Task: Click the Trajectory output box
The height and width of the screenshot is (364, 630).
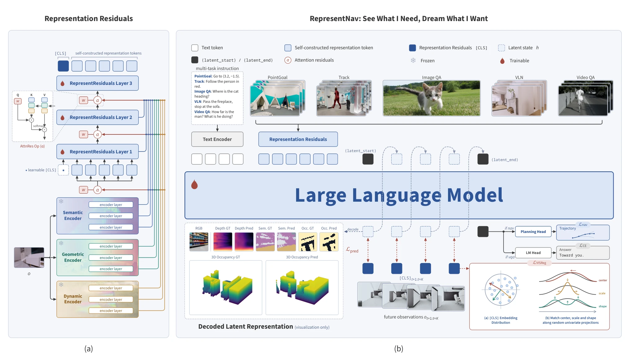Action: [x=583, y=232]
